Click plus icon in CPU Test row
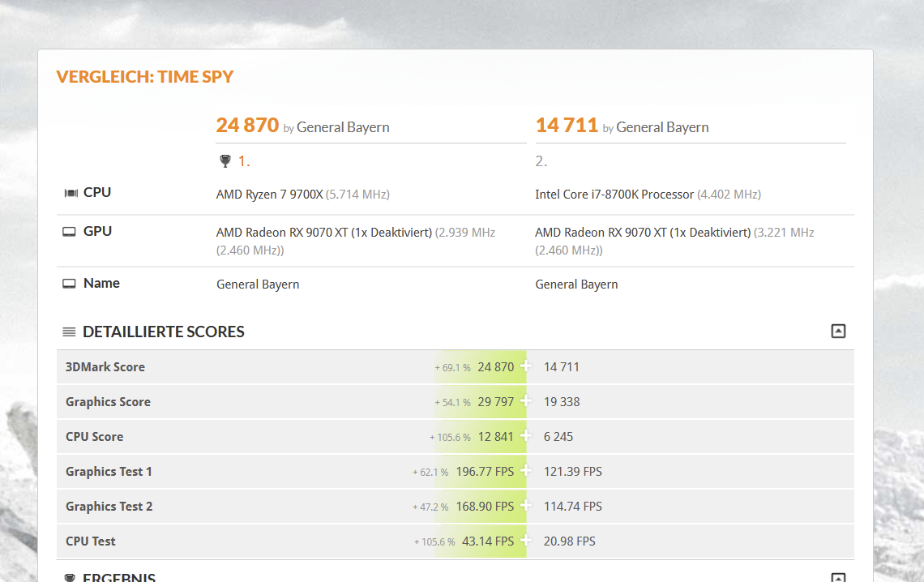The image size is (924, 582). 526,540
